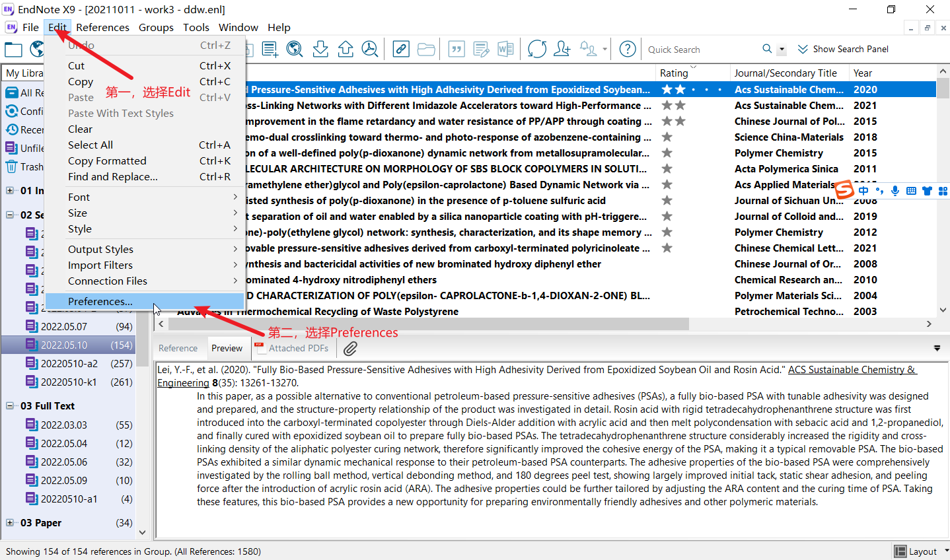Screen dimensions: 950x560
Task: Click the Export upload-arrow toolbar icon
Action: tap(346, 50)
